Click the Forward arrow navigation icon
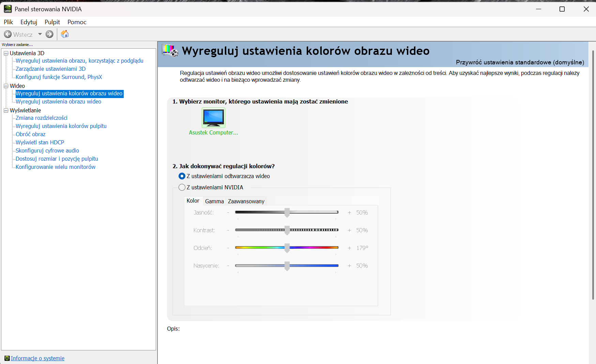 (49, 34)
